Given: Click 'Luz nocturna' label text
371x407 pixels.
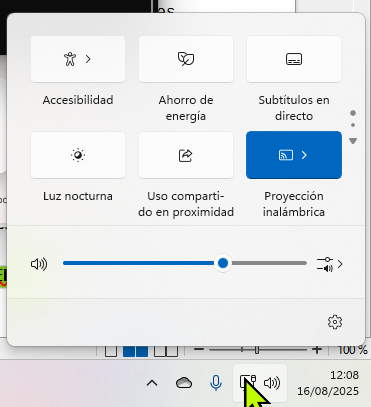Looking at the screenshot, I should click(x=78, y=196).
